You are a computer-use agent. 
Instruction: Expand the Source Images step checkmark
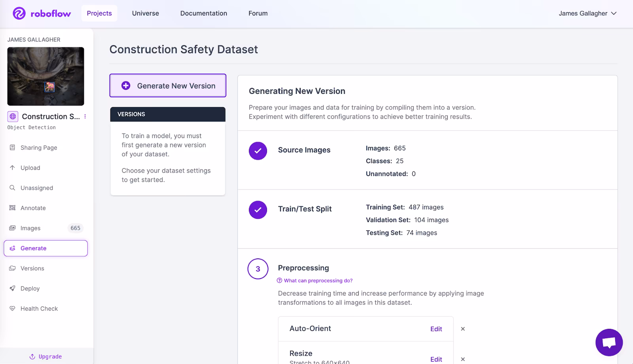[258, 151]
